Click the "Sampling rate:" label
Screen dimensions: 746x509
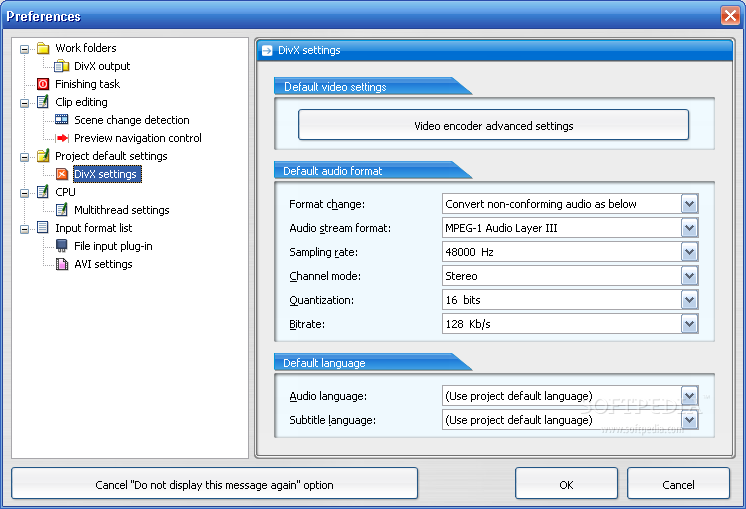(x=324, y=253)
